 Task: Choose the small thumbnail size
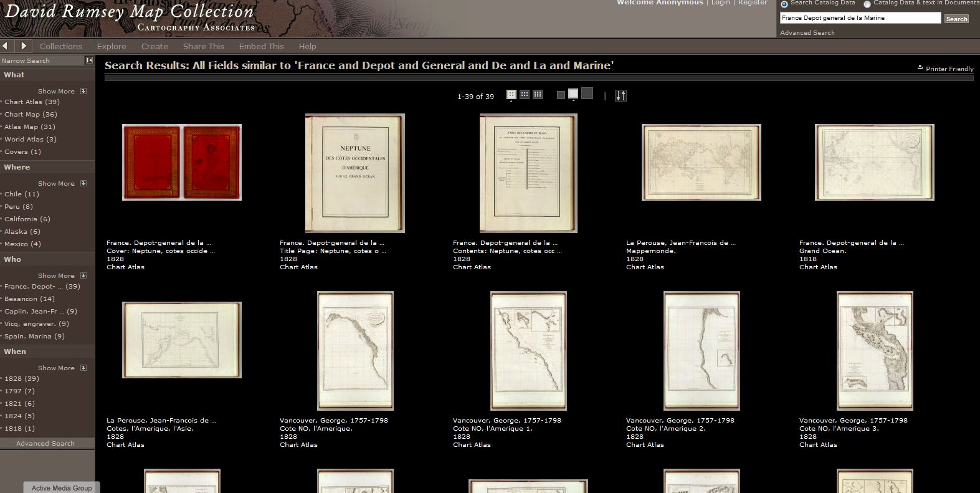tap(561, 95)
